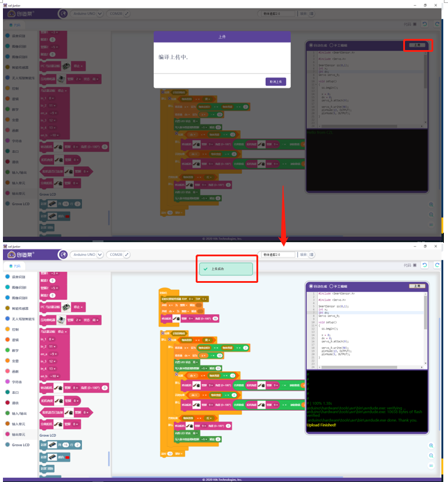Click the redo arrow icon in lower window

(437, 265)
